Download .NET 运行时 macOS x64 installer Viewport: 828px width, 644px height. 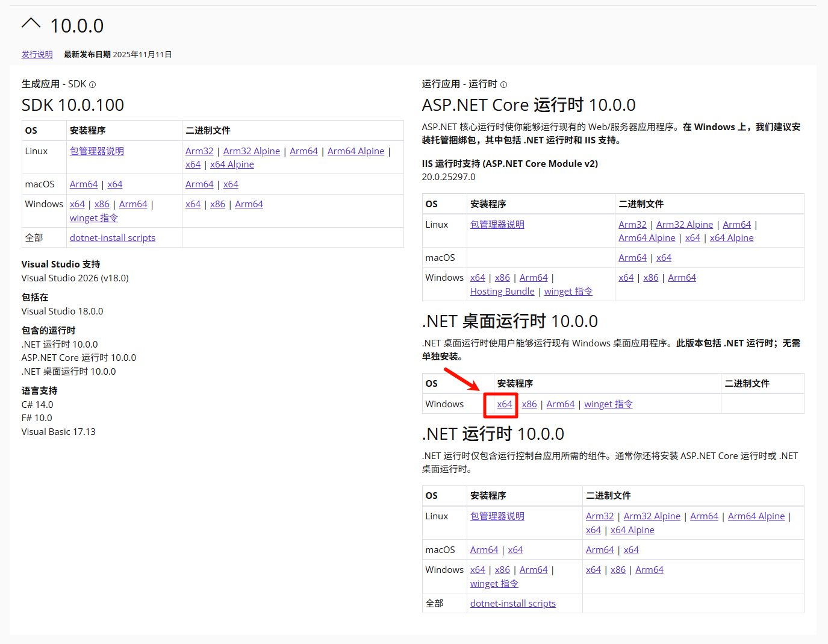(x=515, y=550)
